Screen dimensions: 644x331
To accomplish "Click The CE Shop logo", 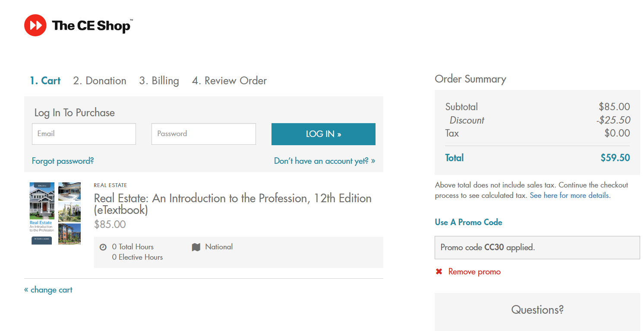I will pyautogui.click(x=78, y=25).
